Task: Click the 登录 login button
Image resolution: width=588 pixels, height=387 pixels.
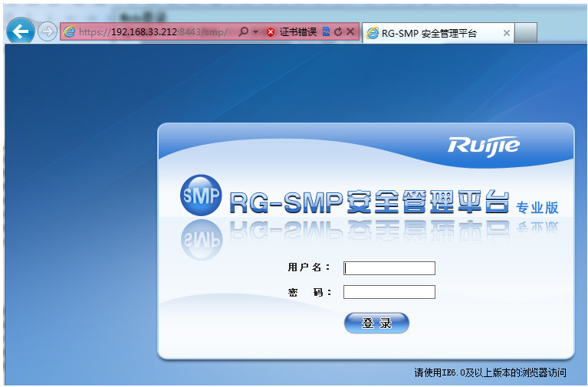Action: [x=376, y=323]
